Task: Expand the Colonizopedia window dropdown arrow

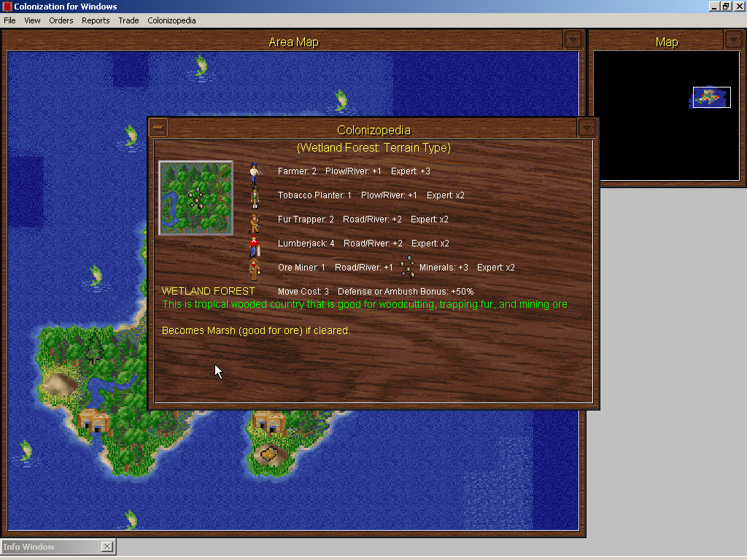Action: point(587,128)
